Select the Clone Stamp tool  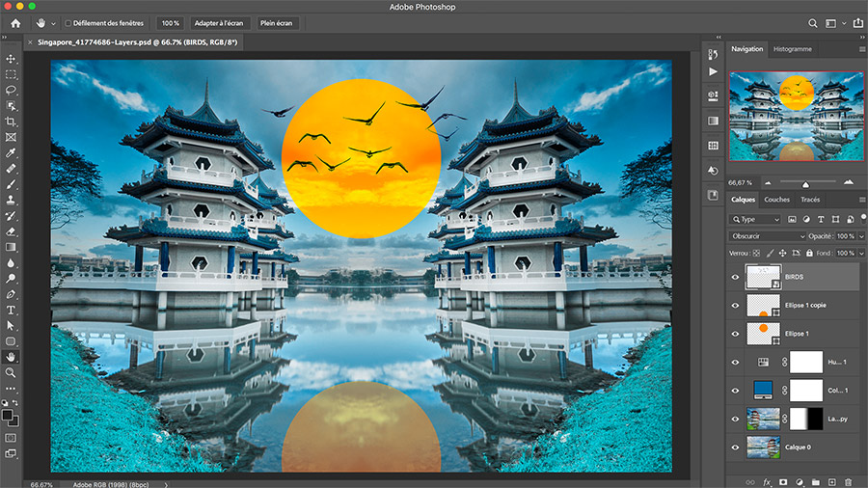11,200
